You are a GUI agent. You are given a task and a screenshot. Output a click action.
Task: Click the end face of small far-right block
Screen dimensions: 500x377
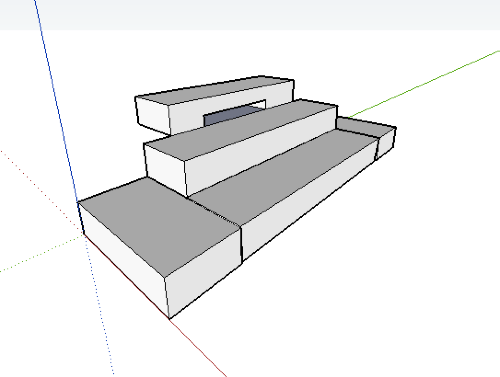(x=386, y=143)
